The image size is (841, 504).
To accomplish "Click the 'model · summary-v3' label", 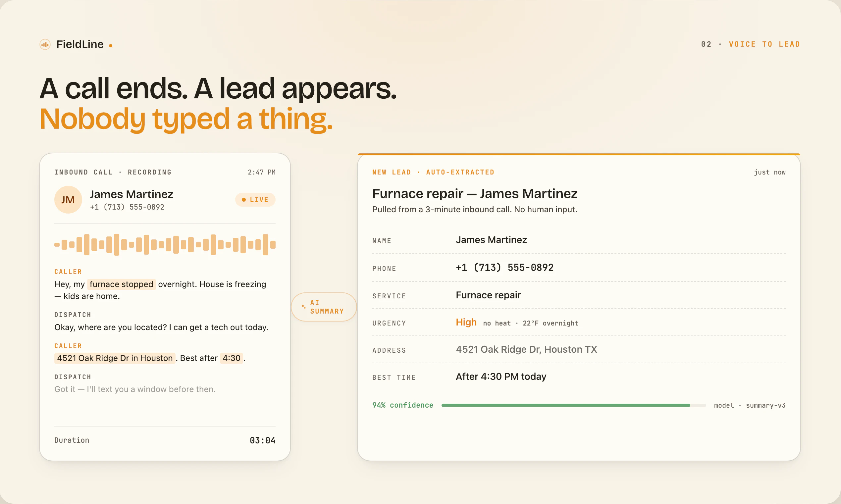I will coord(750,406).
